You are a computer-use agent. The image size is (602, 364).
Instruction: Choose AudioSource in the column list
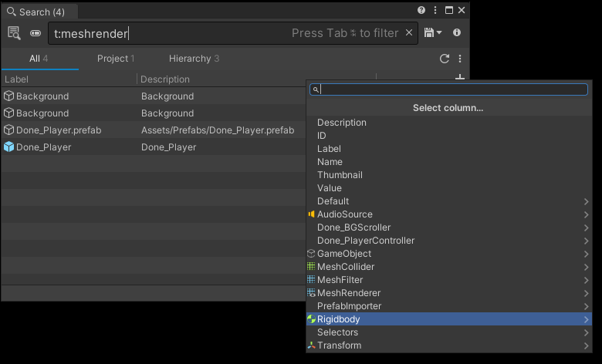click(344, 214)
